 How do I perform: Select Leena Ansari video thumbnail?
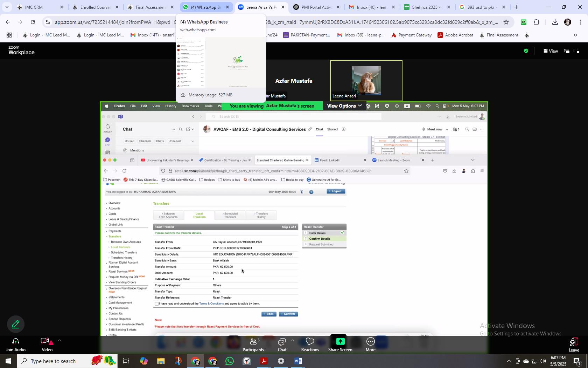[366, 81]
